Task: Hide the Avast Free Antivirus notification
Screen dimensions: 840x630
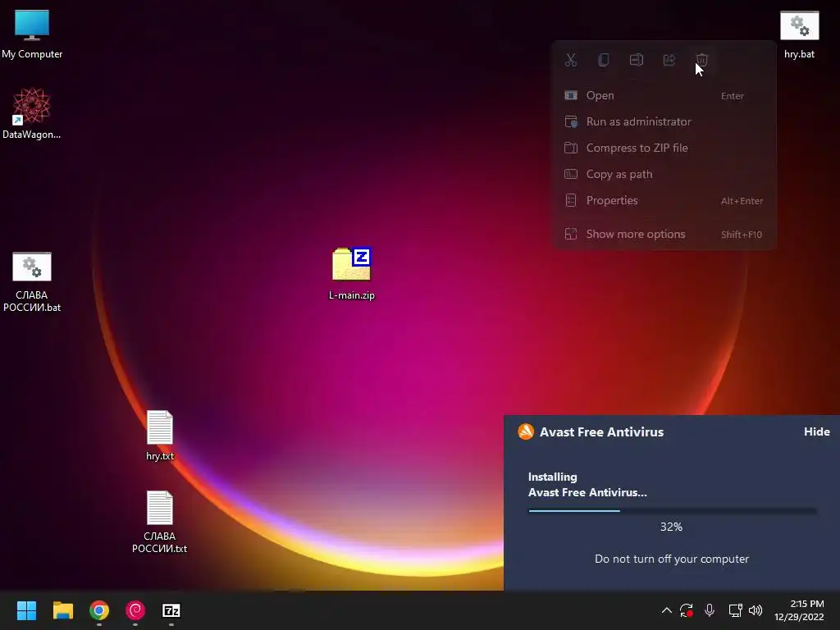Action: pyautogui.click(x=816, y=431)
